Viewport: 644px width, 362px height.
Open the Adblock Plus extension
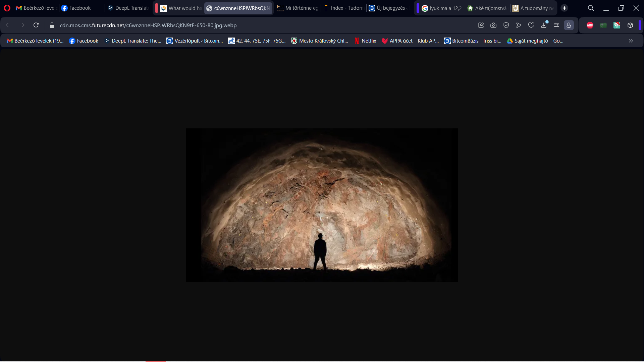(x=590, y=25)
